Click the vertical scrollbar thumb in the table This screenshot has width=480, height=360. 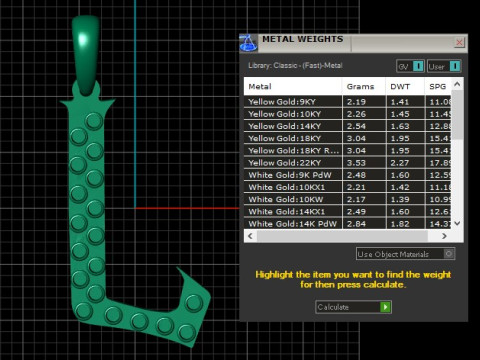457,115
